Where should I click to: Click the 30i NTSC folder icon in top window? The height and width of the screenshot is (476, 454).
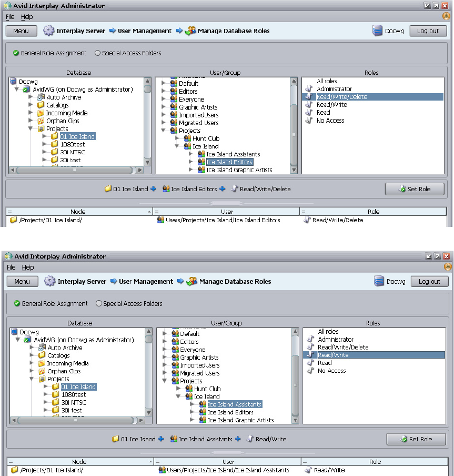[54, 152]
